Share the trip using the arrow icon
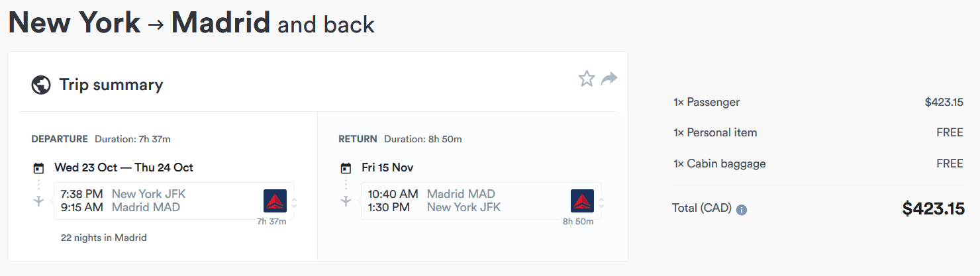The height and width of the screenshot is (276, 980). click(609, 79)
